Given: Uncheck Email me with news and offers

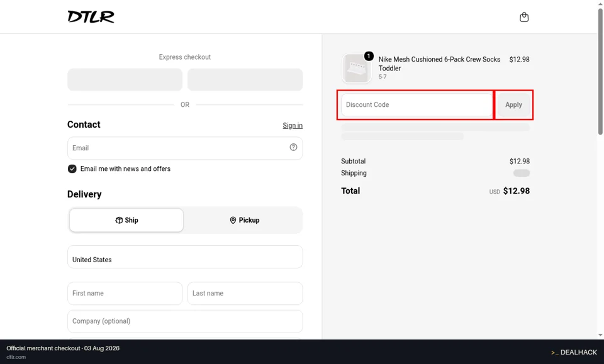Looking at the screenshot, I should 72,169.
